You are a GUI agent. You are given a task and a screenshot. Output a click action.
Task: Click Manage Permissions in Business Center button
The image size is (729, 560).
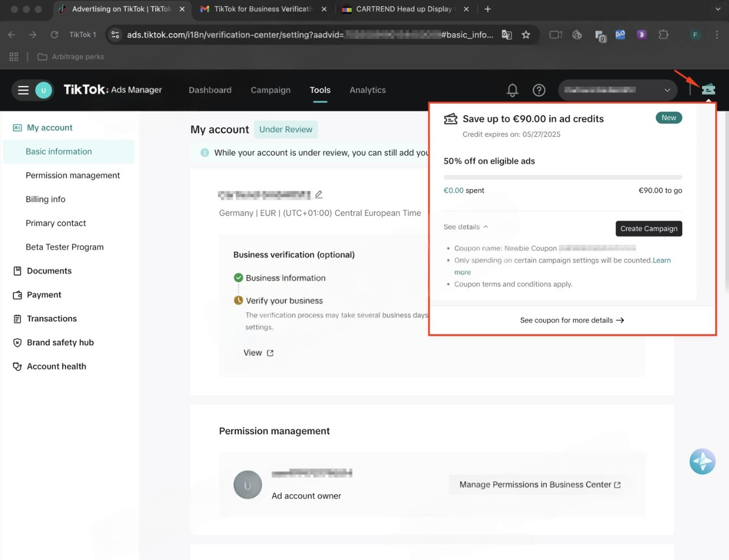tap(540, 485)
